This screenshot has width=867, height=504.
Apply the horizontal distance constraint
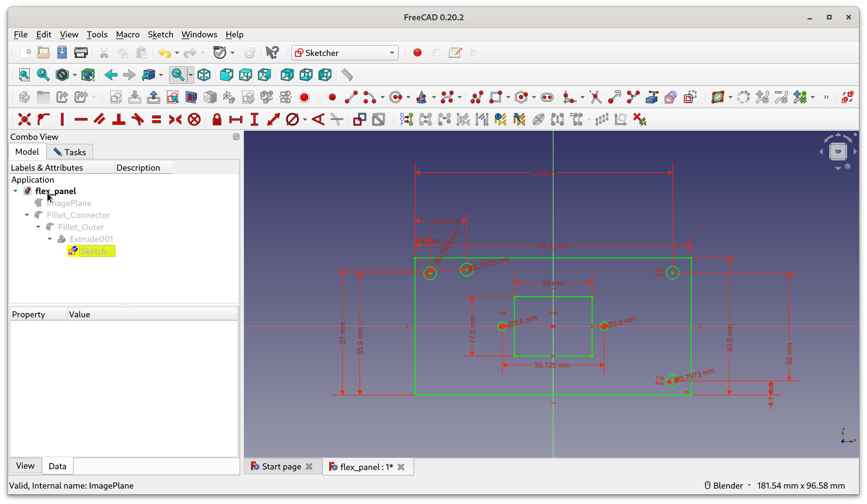236,120
